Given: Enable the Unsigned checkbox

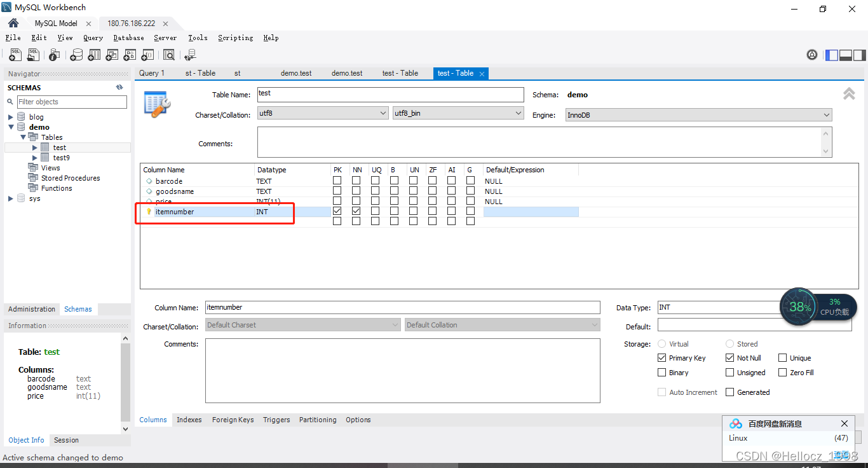Looking at the screenshot, I should pyautogui.click(x=730, y=373).
